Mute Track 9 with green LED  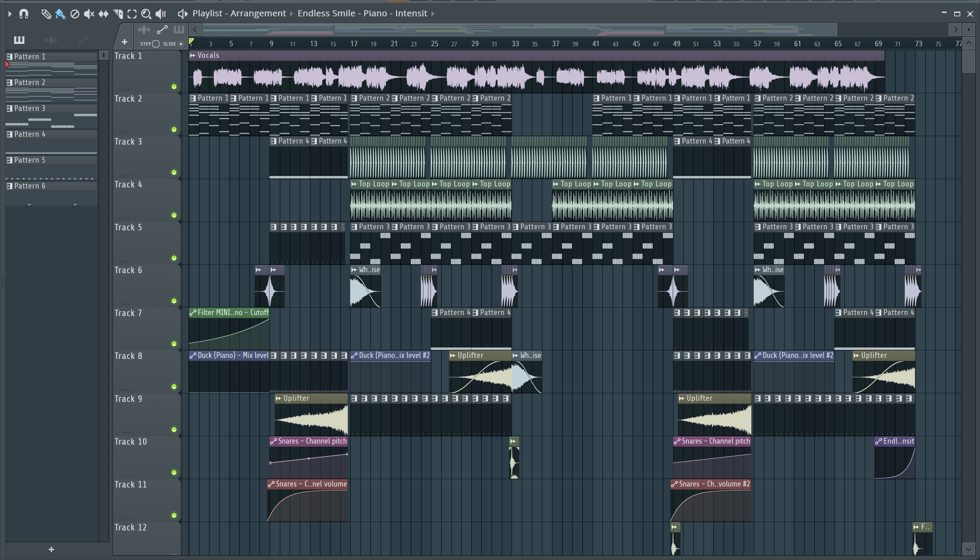pos(174,430)
